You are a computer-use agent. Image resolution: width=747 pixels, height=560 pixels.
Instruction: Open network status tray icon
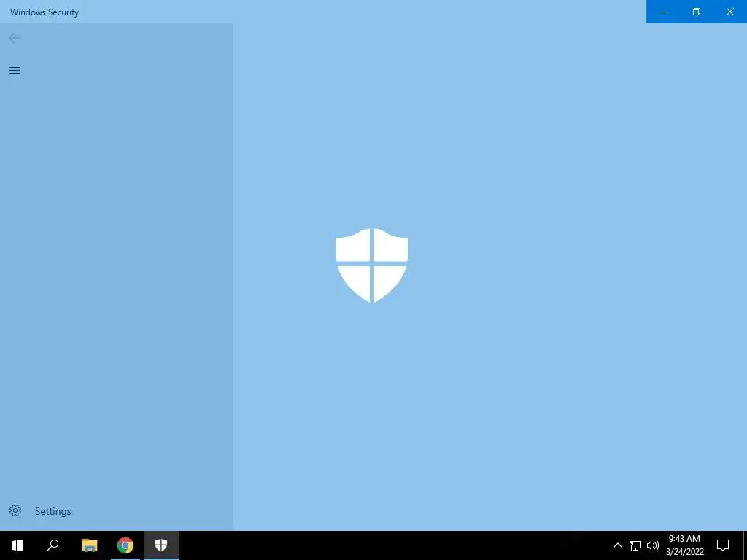click(x=635, y=545)
